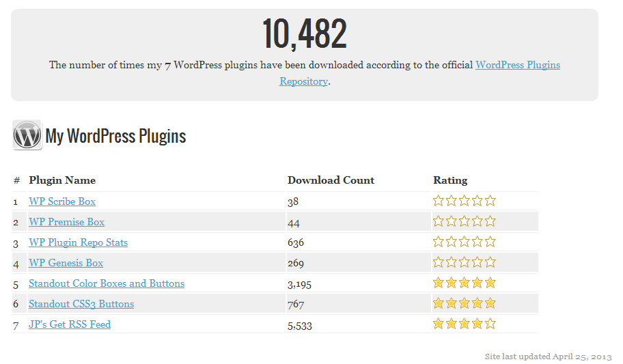The height and width of the screenshot is (364, 623).
Task: Open the WP Genesis Box plugin link
Action: click(66, 263)
